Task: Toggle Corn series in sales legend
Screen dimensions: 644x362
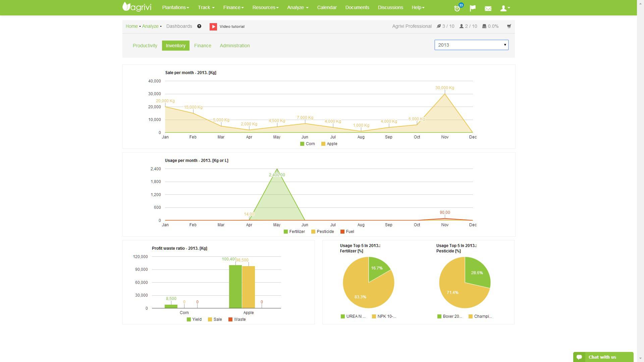Action: (x=307, y=144)
